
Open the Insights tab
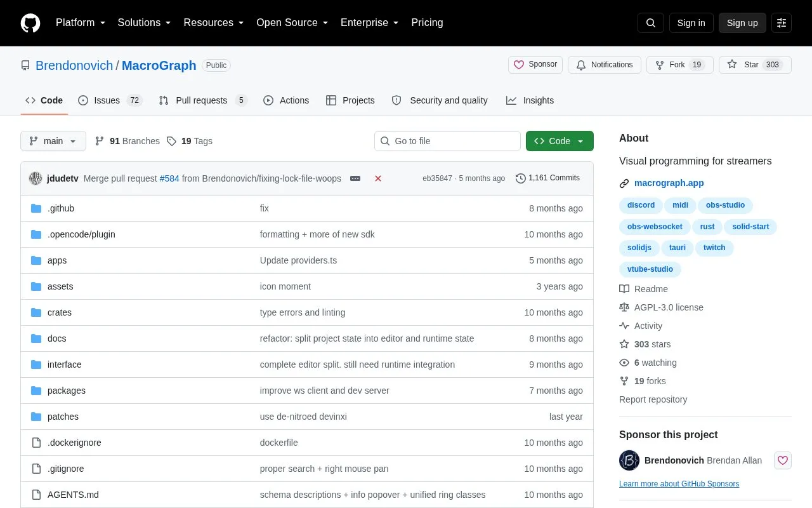click(x=530, y=100)
